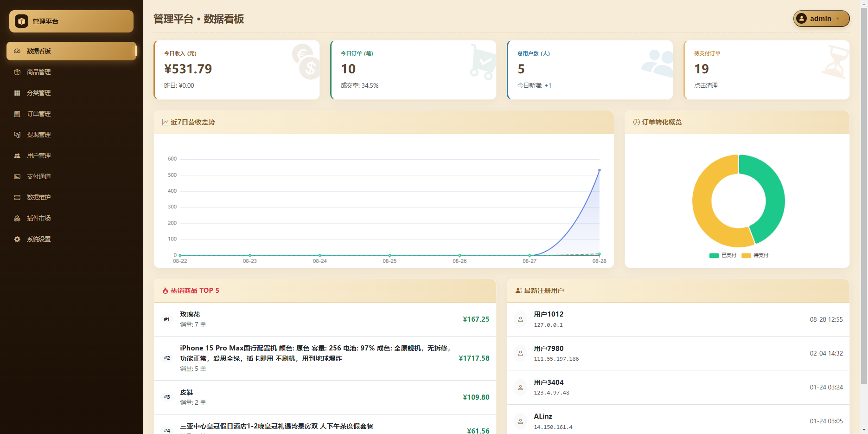Click the username ALinz
The width and height of the screenshot is (868, 434).
point(543,416)
